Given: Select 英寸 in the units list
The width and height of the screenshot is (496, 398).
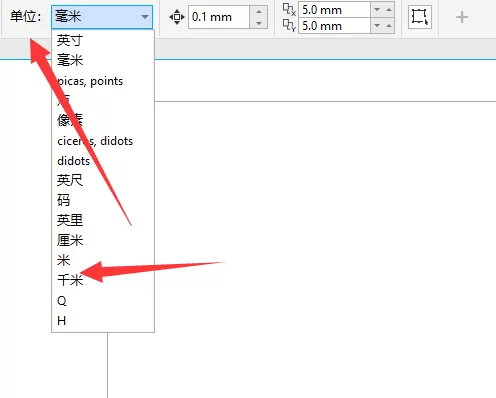Looking at the screenshot, I should coord(103,40).
